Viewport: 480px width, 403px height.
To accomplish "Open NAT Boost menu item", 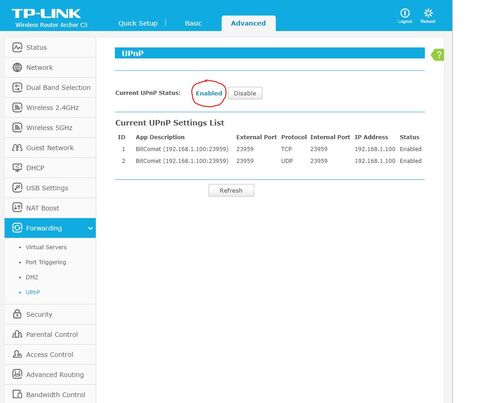I will click(x=50, y=208).
